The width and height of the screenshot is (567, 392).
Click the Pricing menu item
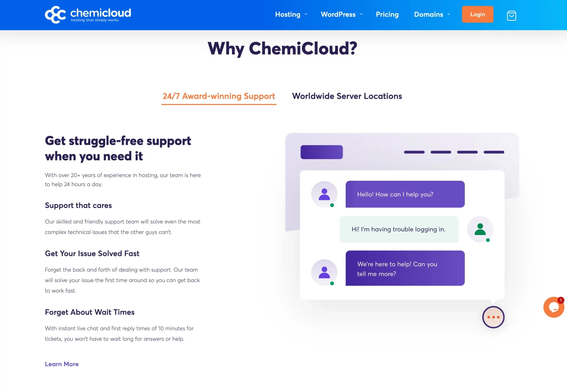pos(387,14)
